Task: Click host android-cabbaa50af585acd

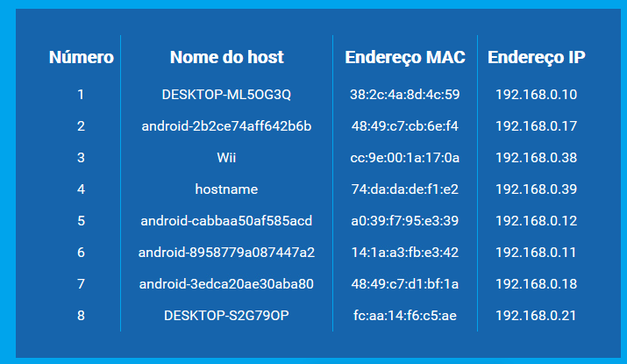Action: (x=226, y=221)
